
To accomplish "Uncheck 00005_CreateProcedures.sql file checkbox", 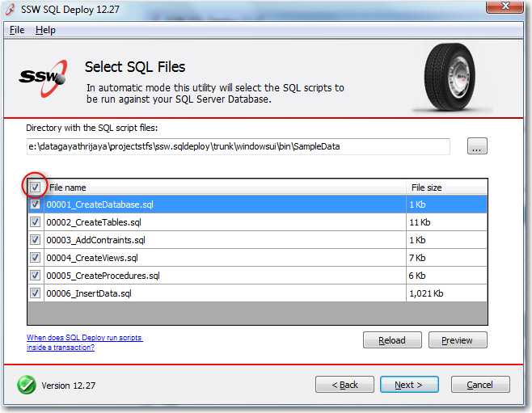I will 35,276.
